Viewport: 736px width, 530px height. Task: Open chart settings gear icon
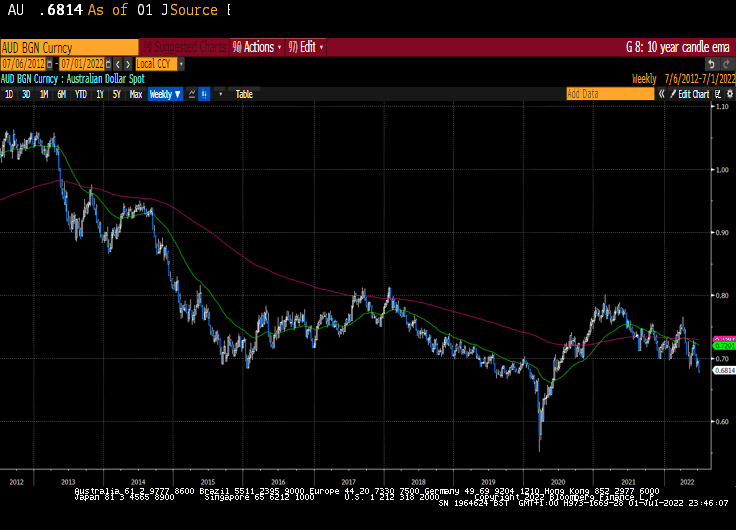click(x=729, y=94)
